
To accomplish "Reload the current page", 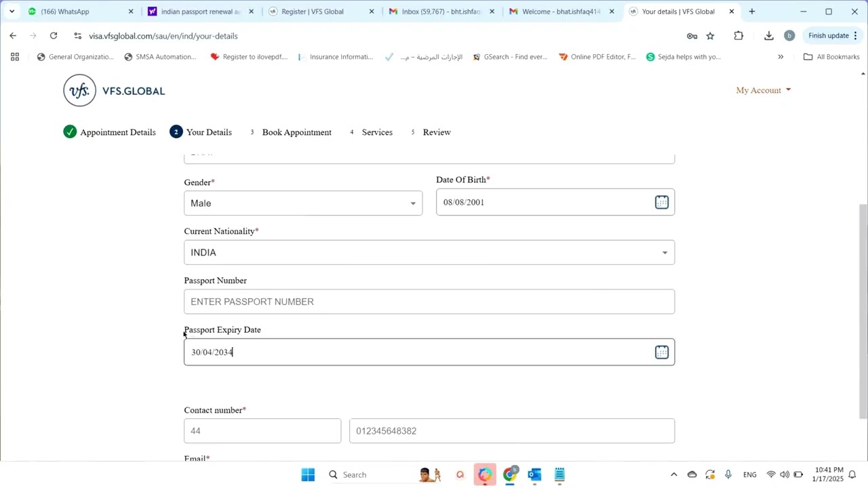I will [54, 36].
